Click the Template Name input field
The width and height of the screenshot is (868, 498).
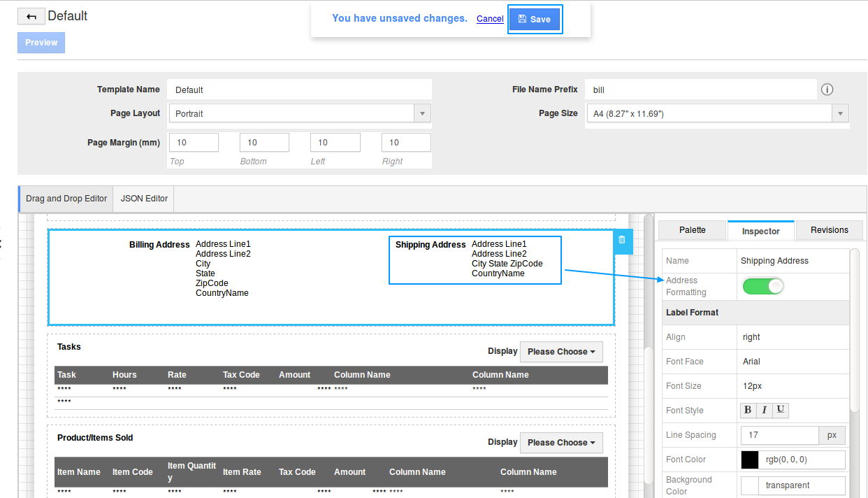pos(301,90)
